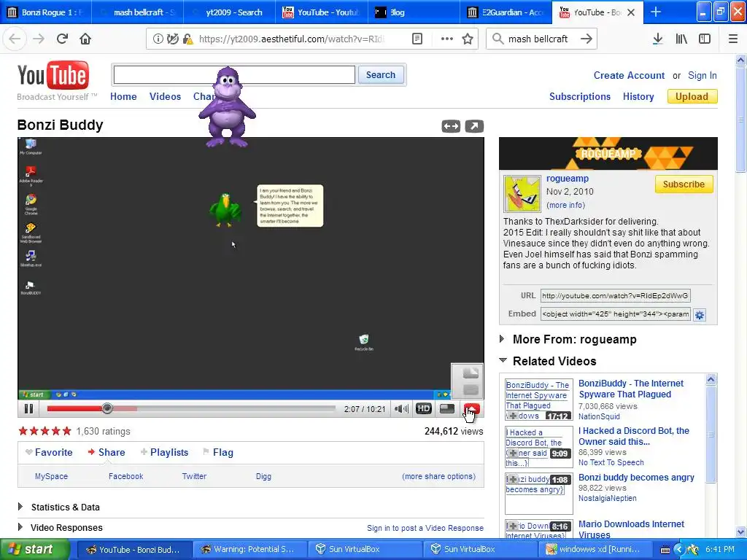Toggle HD quality on the player
The image size is (747, 560).
click(x=424, y=408)
